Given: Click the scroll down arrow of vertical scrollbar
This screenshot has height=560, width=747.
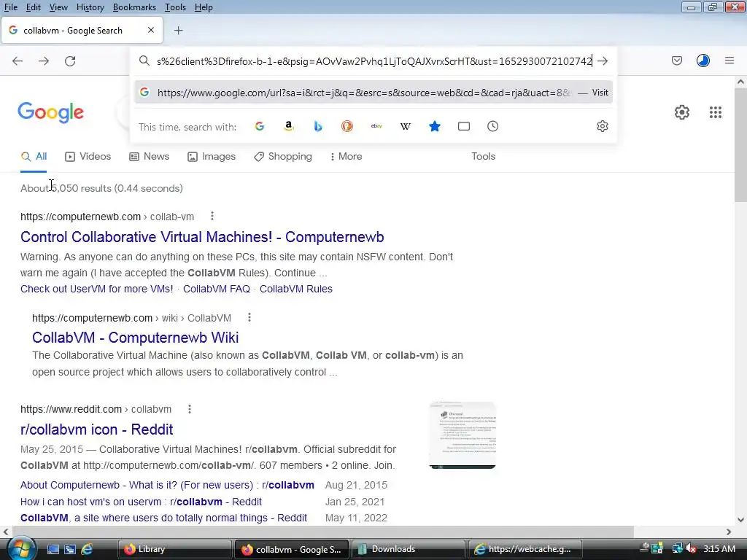Looking at the screenshot, I should (740, 519).
